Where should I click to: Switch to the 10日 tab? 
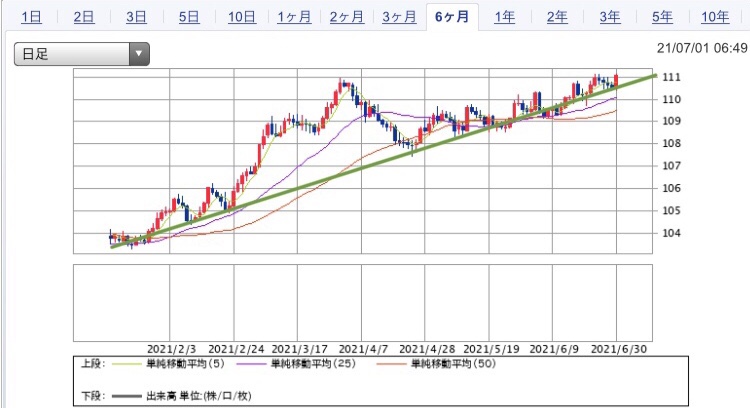click(x=241, y=17)
